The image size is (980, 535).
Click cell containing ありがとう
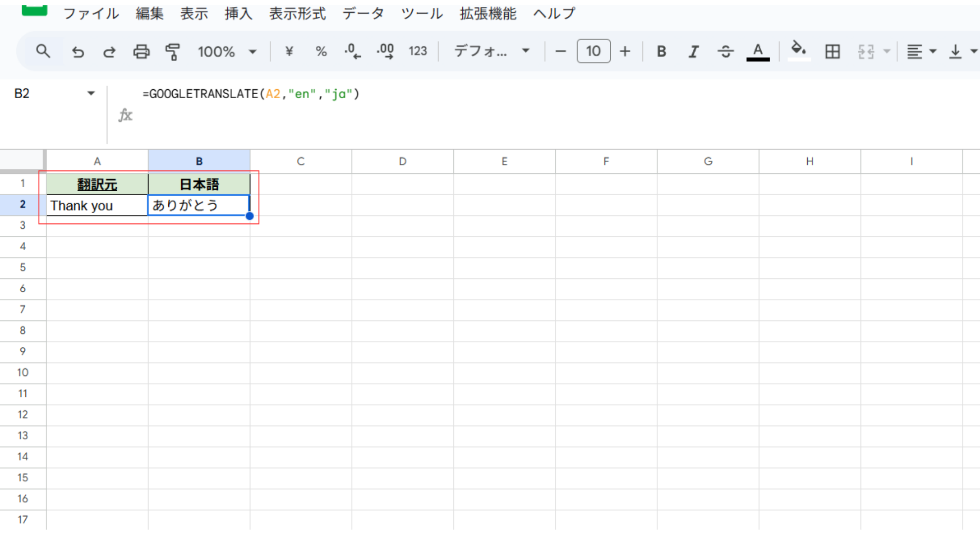pyautogui.click(x=199, y=205)
